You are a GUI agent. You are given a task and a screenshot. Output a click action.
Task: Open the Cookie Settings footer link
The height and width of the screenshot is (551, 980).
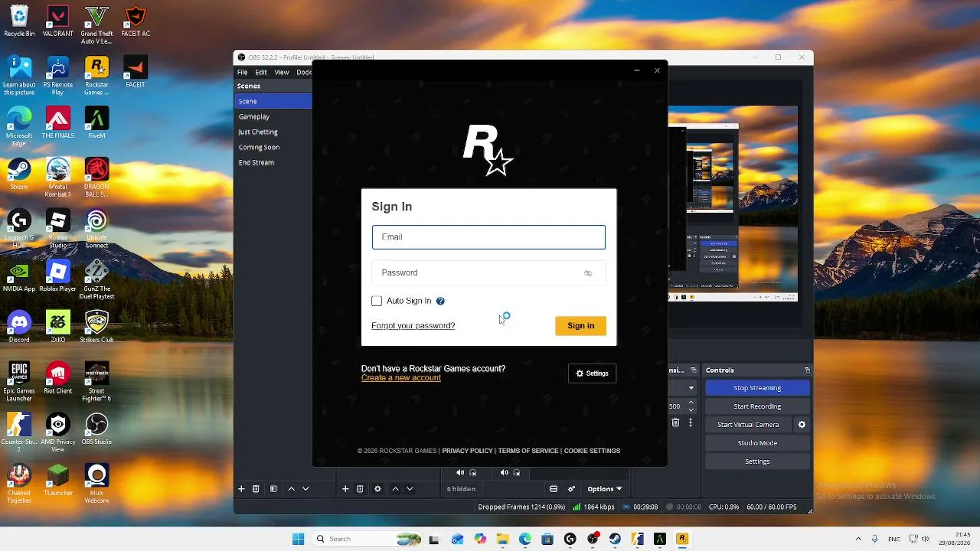592,451
